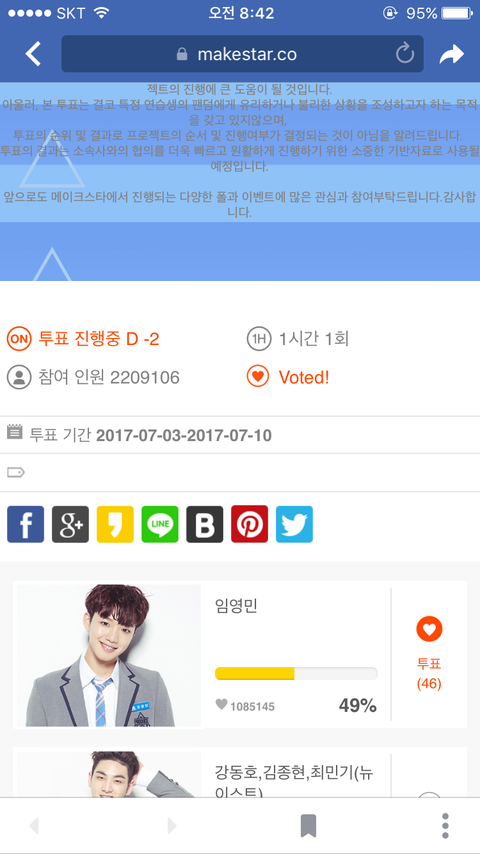Viewport: 480px width, 854px height.
Task: Open the 강동호,김종현,최민기 candidate entry
Action: 240,773
